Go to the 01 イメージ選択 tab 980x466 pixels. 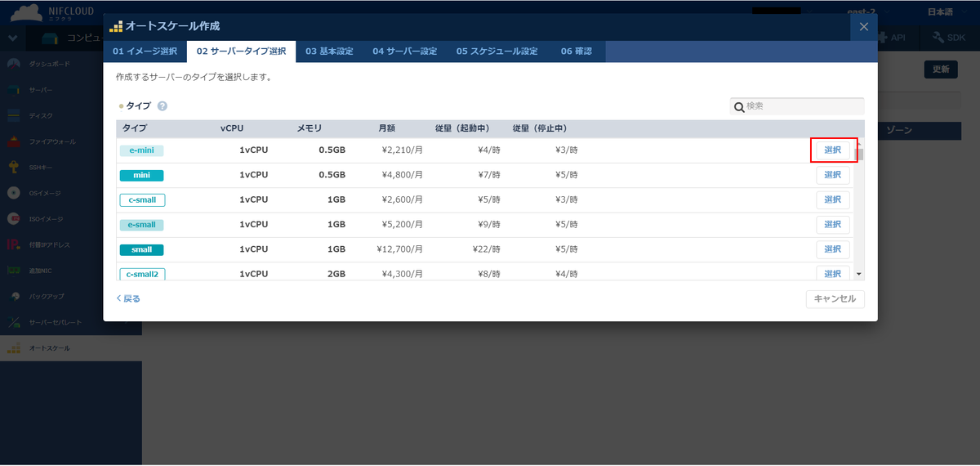(145, 52)
